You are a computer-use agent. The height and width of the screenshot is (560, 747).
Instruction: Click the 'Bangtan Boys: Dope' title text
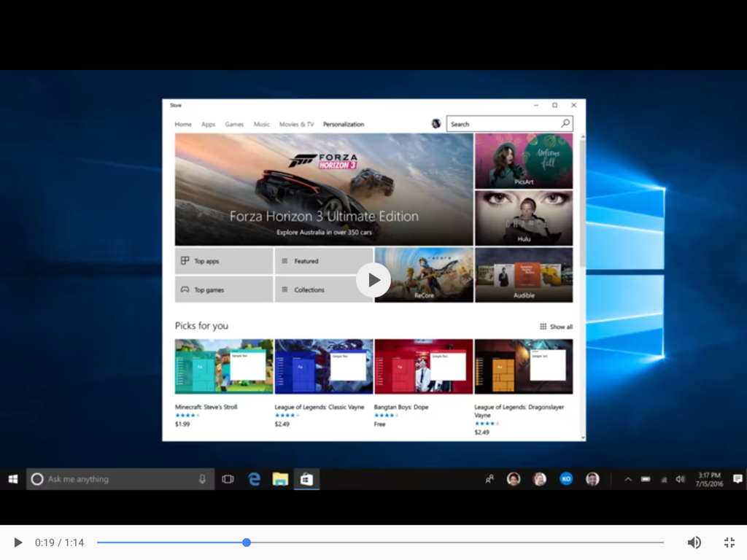tap(401, 407)
